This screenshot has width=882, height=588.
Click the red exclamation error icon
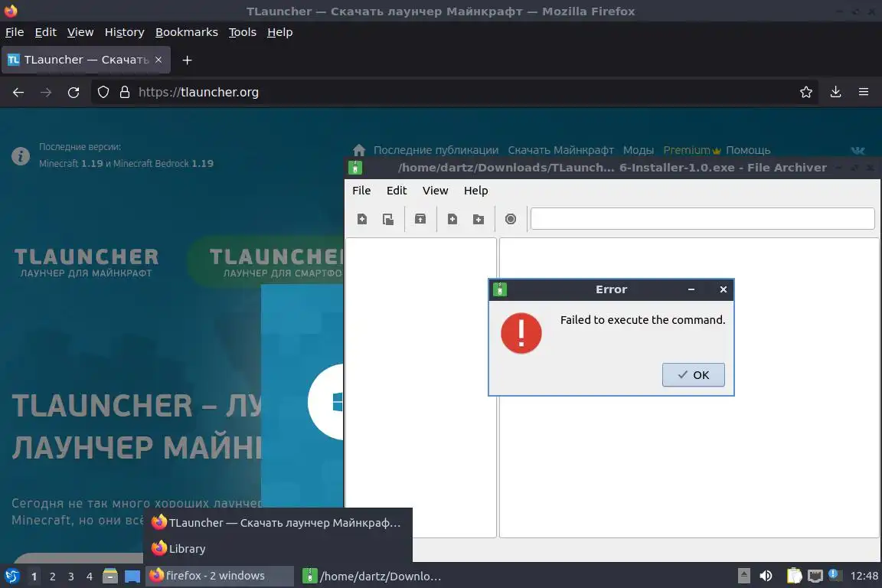pos(521,333)
